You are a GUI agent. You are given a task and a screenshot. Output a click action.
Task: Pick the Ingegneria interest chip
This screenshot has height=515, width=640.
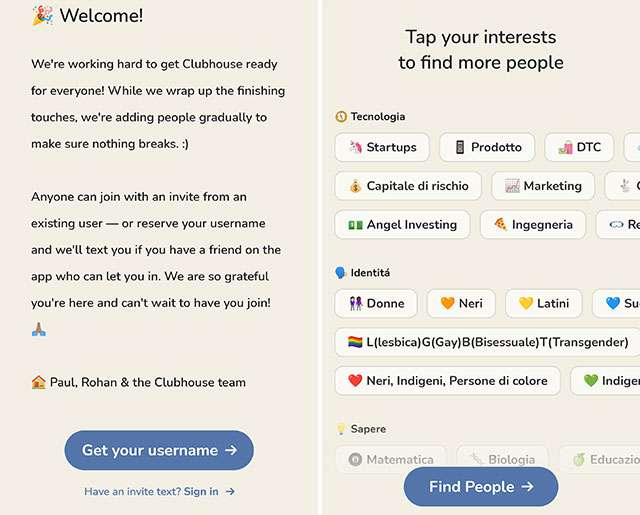point(532,225)
